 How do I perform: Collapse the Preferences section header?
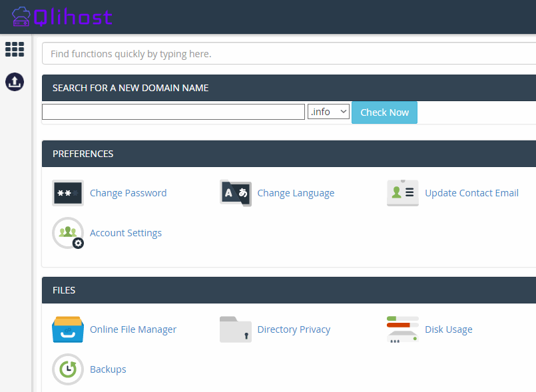(289, 154)
